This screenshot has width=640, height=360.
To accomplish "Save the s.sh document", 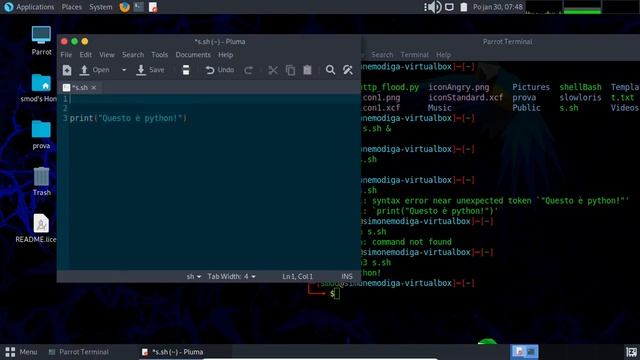I will (151, 70).
